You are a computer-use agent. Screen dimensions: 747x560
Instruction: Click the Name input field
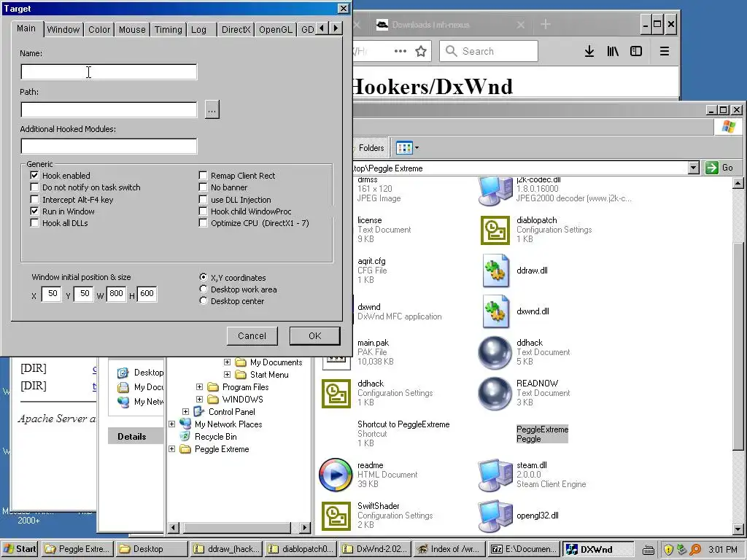pyautogui.click(x=109, y=72)
